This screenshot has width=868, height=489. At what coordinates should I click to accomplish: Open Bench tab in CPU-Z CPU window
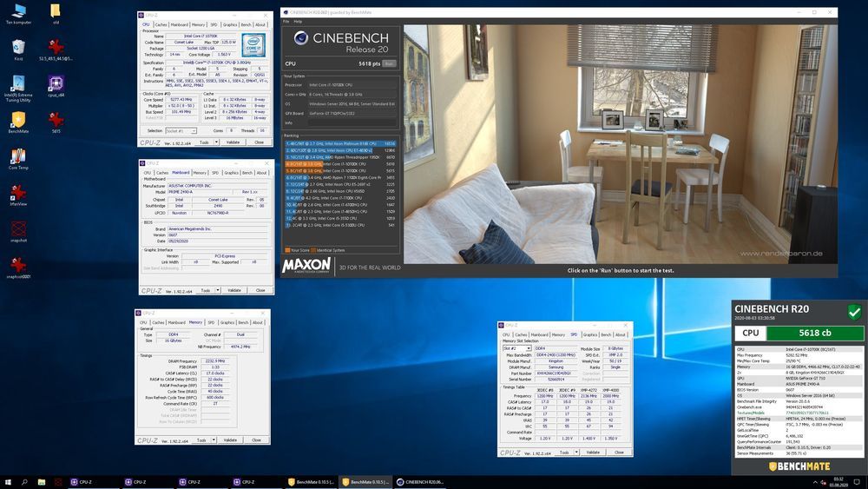(246, 24)
